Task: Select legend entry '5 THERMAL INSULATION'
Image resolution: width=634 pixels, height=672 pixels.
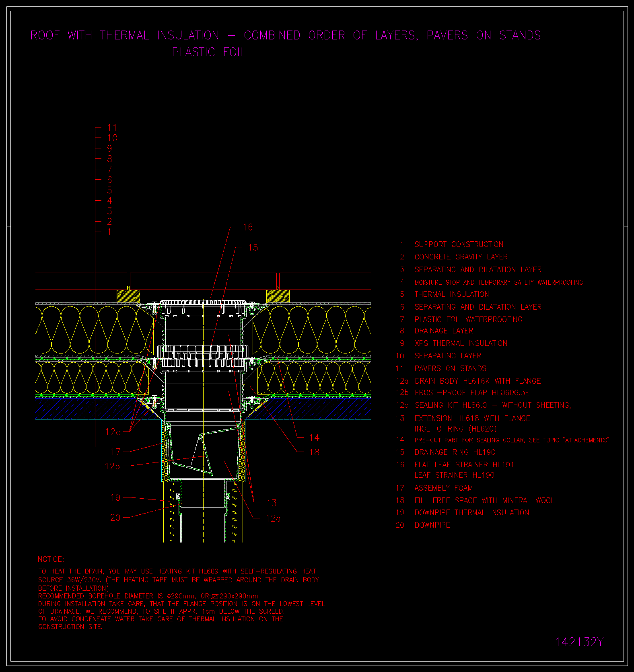Action: 444,294
